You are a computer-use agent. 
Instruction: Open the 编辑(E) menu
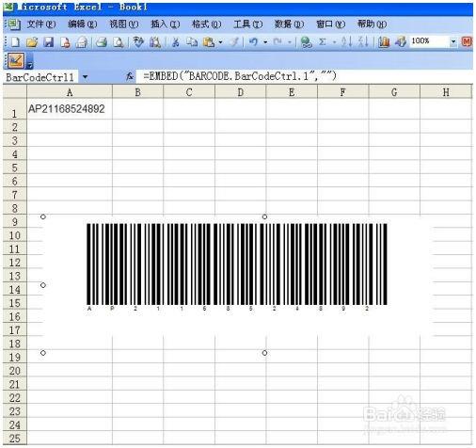pyautogui.click(x=83, y=24)
